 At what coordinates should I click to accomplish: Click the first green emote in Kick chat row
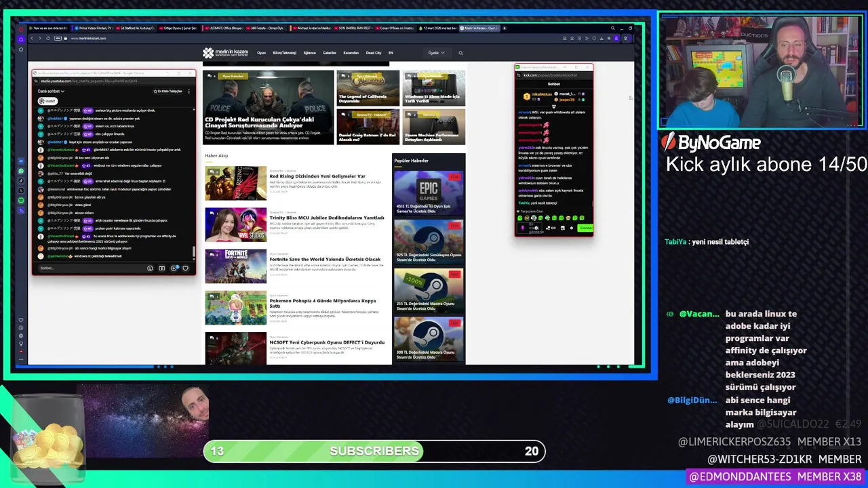[x=519, y=218]
